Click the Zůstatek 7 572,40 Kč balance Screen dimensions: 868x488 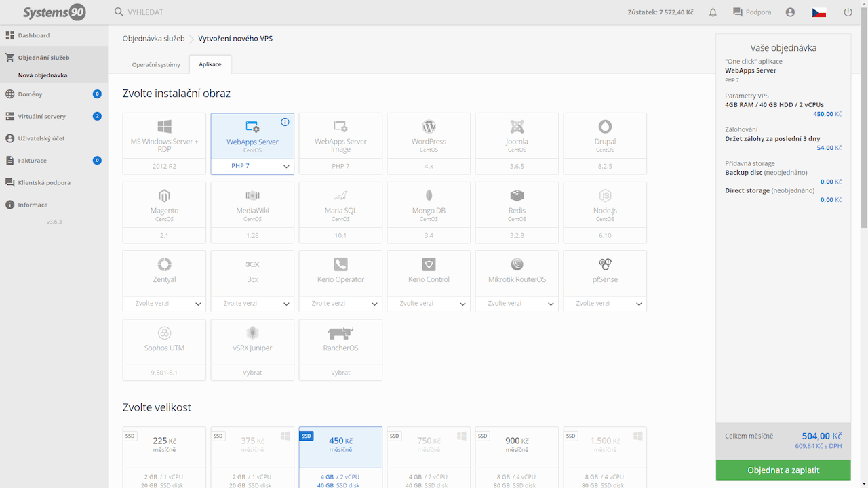[661, 12]
